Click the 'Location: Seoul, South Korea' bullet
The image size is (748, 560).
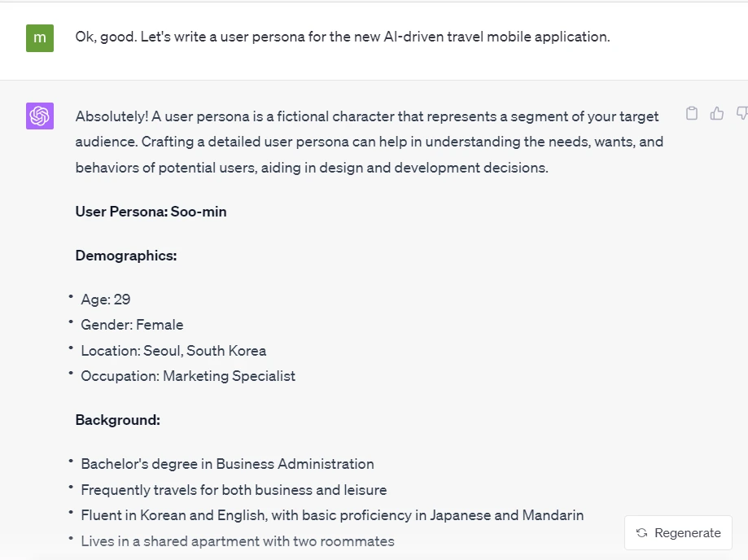(x=173, y=351)
